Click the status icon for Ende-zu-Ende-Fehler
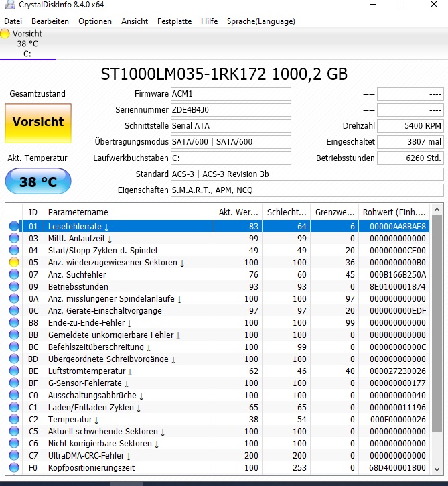The width and height of the screenshot is (448, 486). click(x=14, y=322)
